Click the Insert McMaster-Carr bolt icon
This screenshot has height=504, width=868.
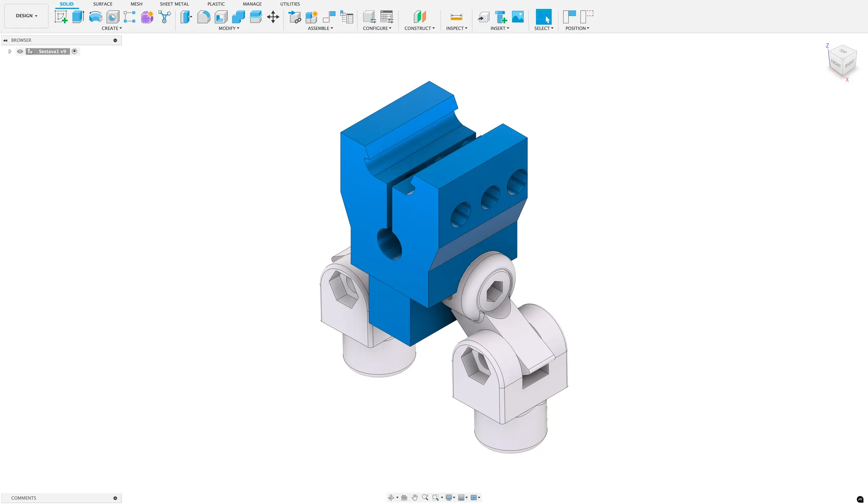[501, 17]
